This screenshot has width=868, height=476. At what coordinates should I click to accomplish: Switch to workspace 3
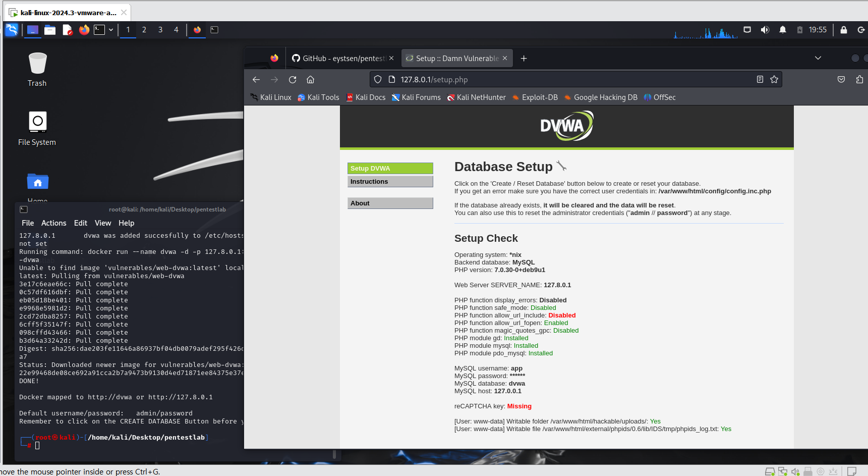tap(160, 30)
